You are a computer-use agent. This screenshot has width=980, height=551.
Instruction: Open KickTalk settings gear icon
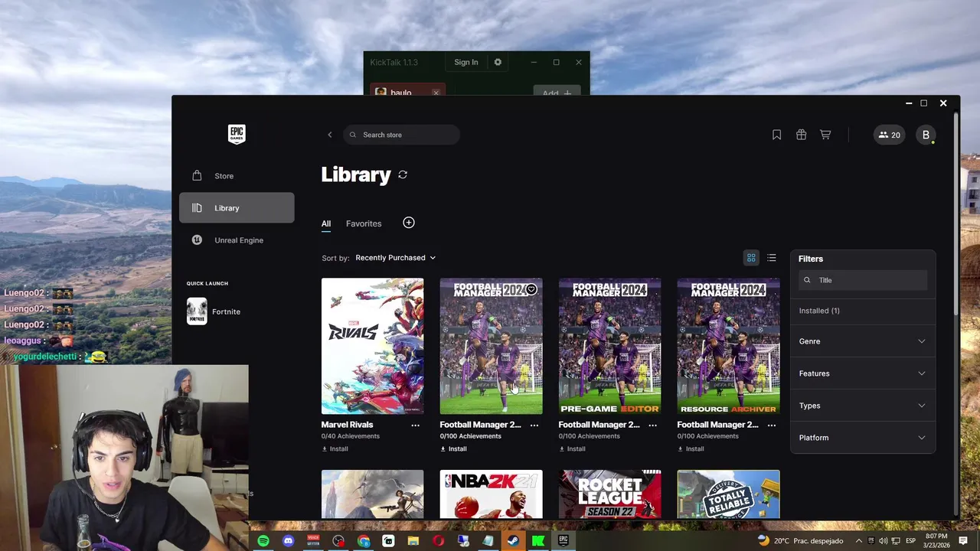(498, 62)
